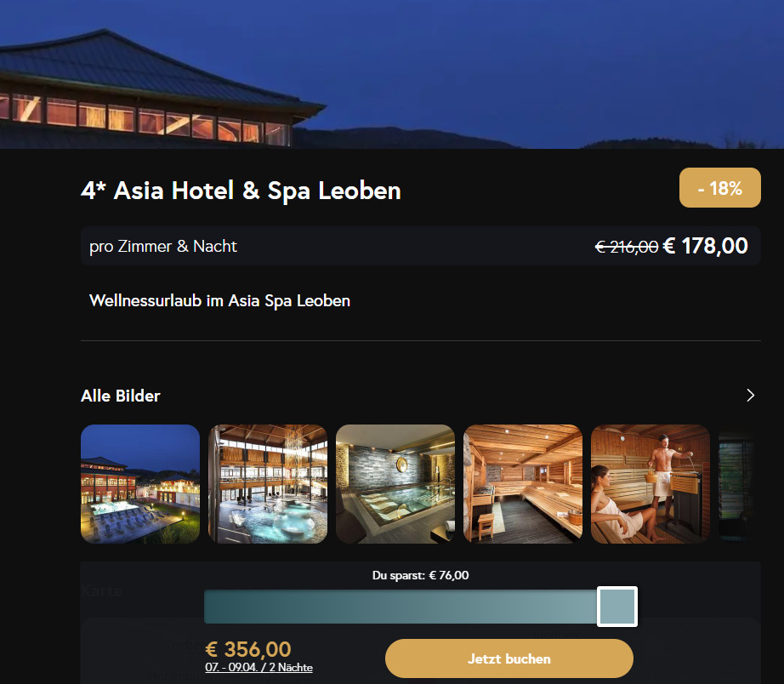This screenshot has height=684, width=784.
Task: Click the pro Zimmer & Nacht price row
Action: pyautogui.click(x=421, y=246)
